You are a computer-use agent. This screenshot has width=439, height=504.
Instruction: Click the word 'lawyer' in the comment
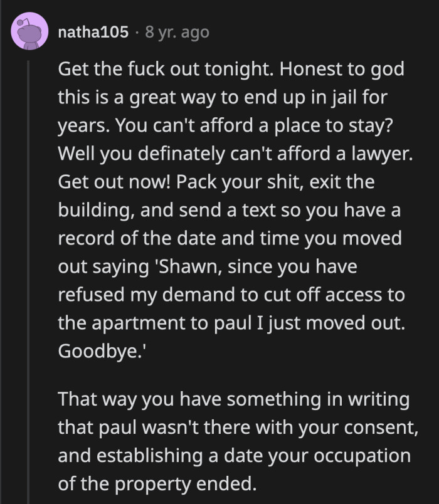click(383, 154)
